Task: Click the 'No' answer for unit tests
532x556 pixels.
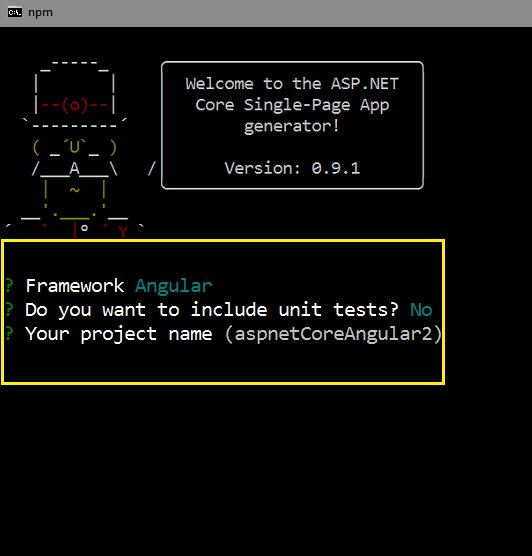Action: [421, 310]
